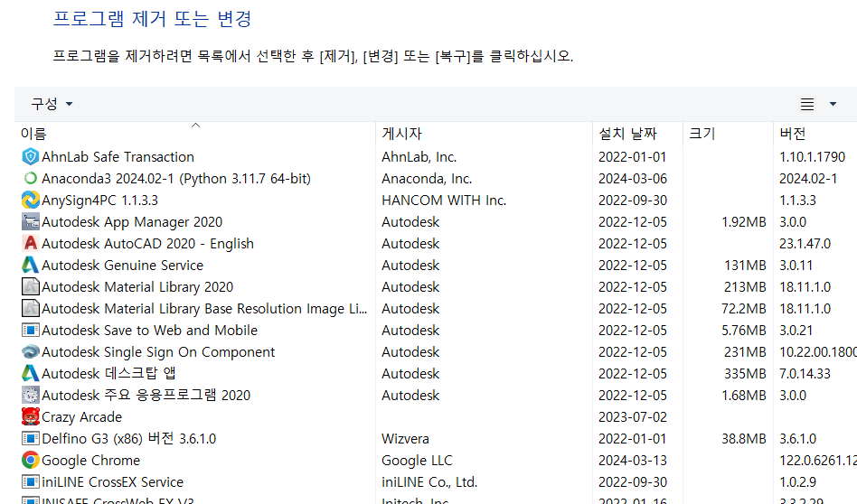Click the Anaconda3 green ring icon

(30, 179)
